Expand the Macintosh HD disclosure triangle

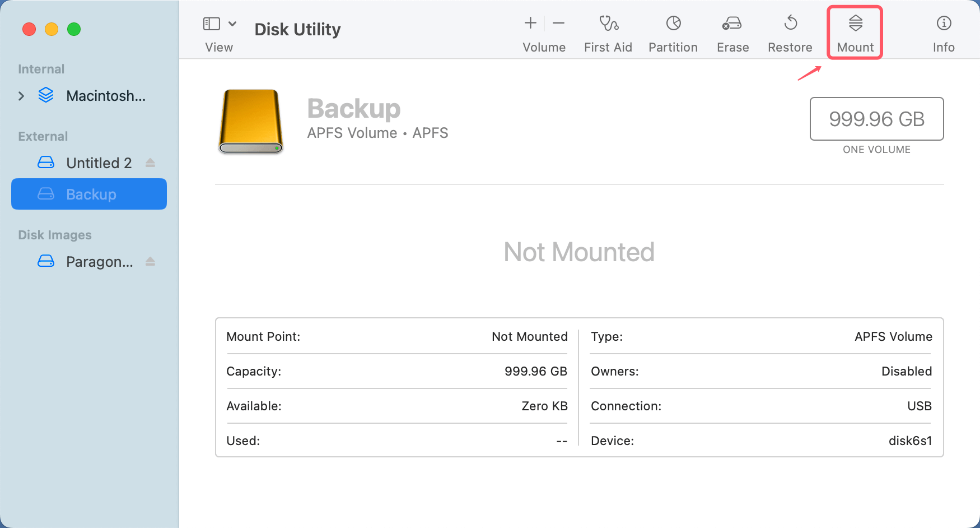[21, 96]
